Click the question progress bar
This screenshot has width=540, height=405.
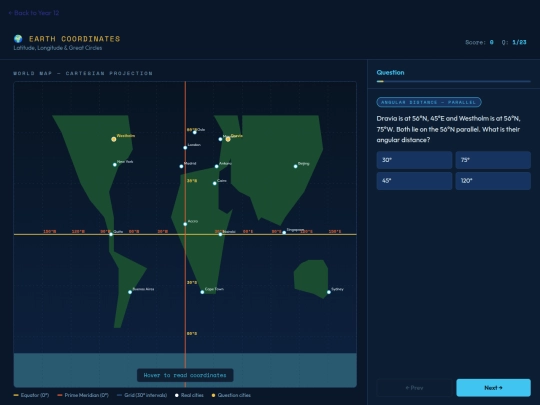tap(454, 82)
